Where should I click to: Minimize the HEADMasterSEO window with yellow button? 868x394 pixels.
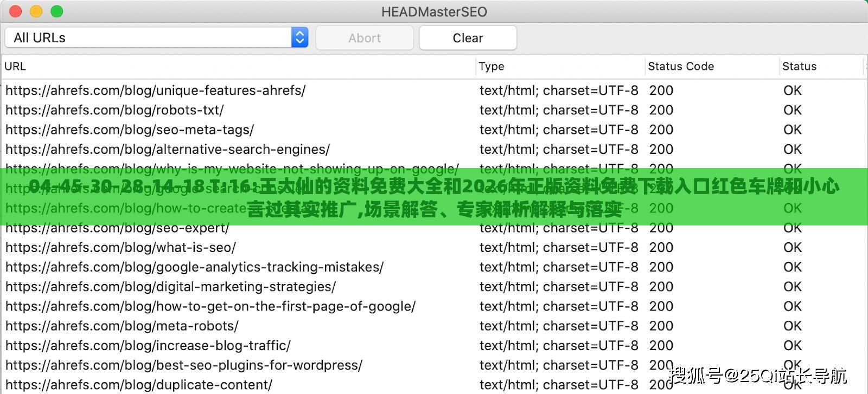tap(36, 11)
